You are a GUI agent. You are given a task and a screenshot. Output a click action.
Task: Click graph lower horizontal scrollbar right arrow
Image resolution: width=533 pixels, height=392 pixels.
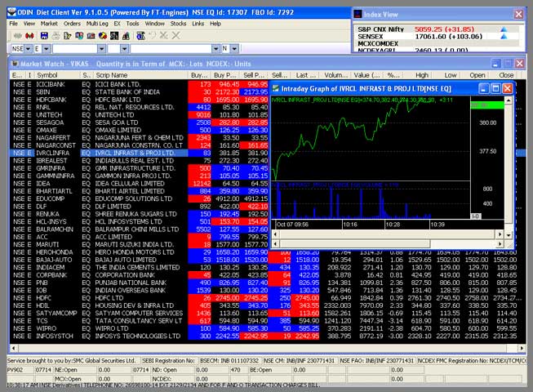500,243
